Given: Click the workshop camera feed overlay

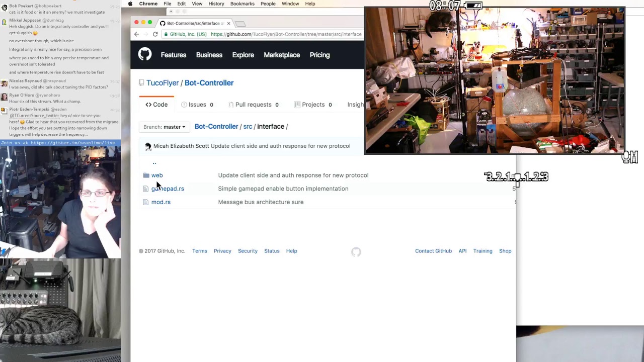Looking at the screenshot, I should click(495, 80).
